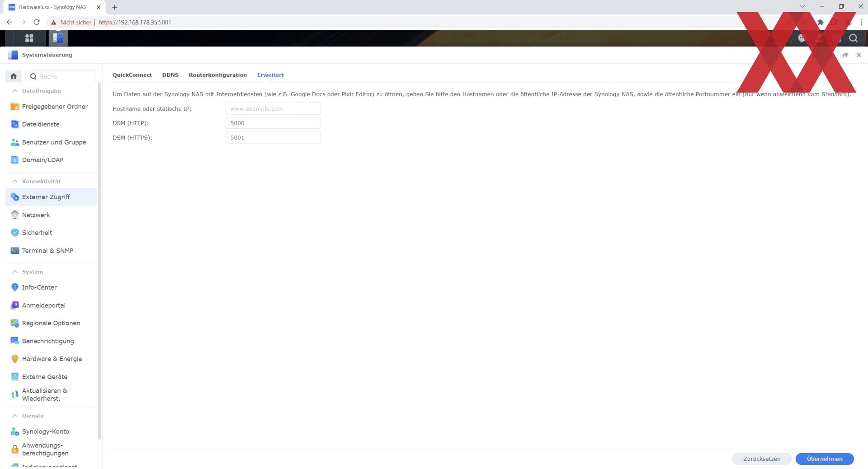Screen dimensions: 868x469
Task: Open the Benachrichtigung icon
Action: point(15,341)
